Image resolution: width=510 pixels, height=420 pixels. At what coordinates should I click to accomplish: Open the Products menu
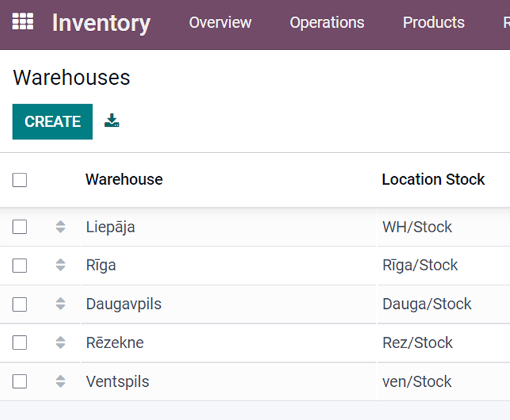[433, 22]
